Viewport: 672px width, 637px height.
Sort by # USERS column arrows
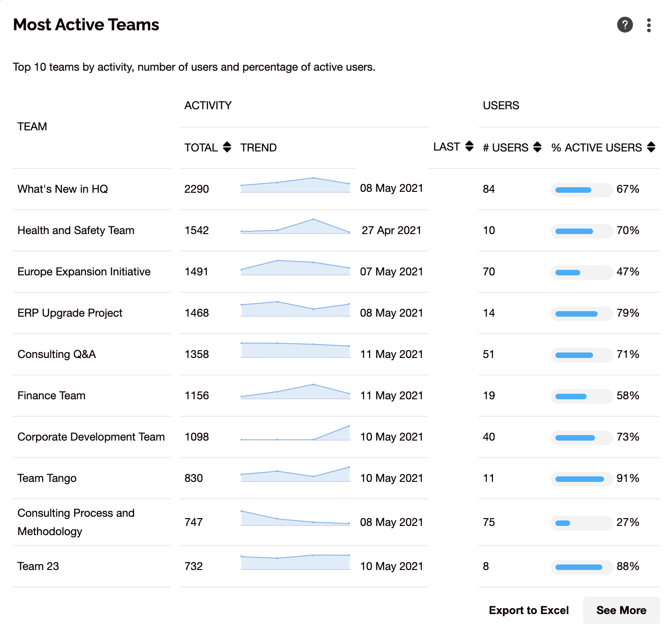538,147
